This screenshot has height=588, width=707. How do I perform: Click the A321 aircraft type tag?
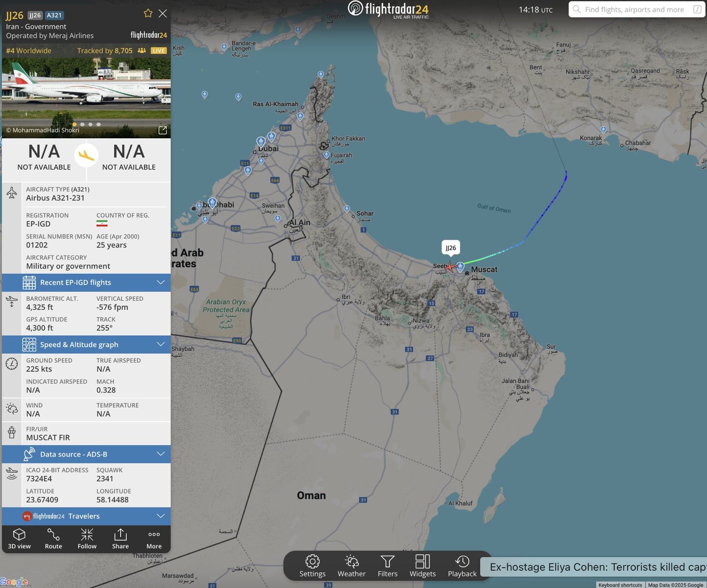[x=54, y=15]
